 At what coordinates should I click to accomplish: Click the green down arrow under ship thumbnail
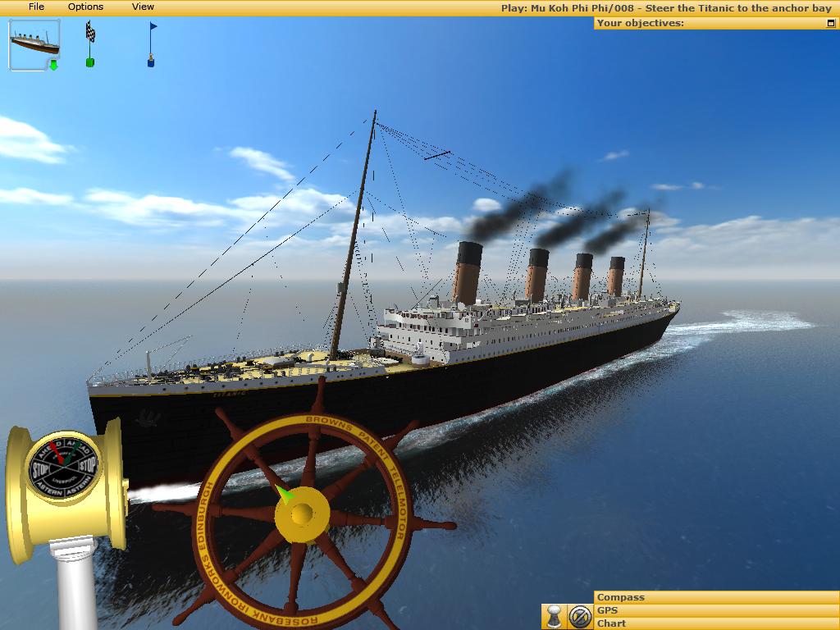[53, 66]
